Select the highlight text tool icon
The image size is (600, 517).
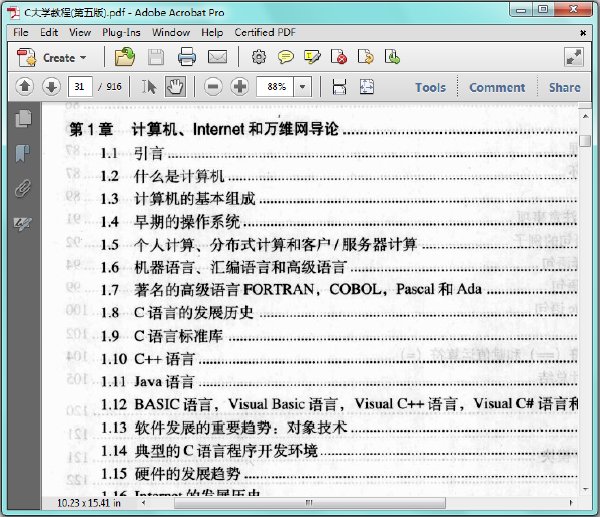point(312,57)
